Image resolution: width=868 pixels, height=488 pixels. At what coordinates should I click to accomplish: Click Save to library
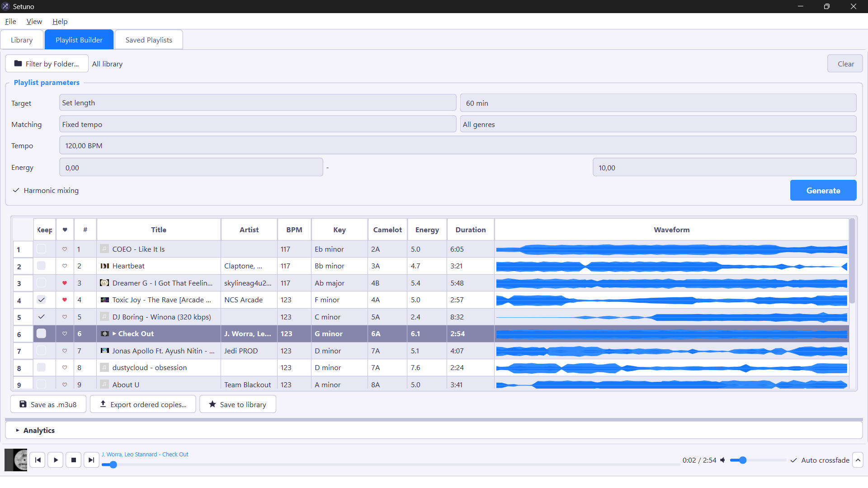[238, 404]
